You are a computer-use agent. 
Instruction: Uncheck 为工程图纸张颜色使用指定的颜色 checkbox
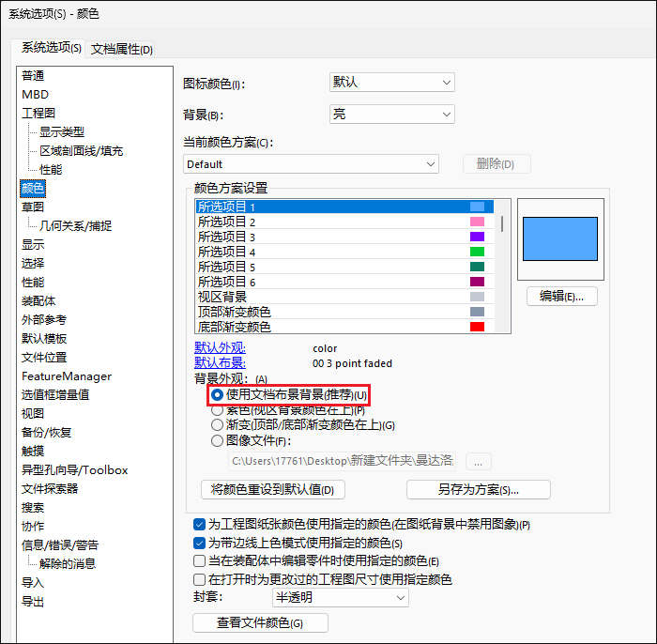[199, 524]
